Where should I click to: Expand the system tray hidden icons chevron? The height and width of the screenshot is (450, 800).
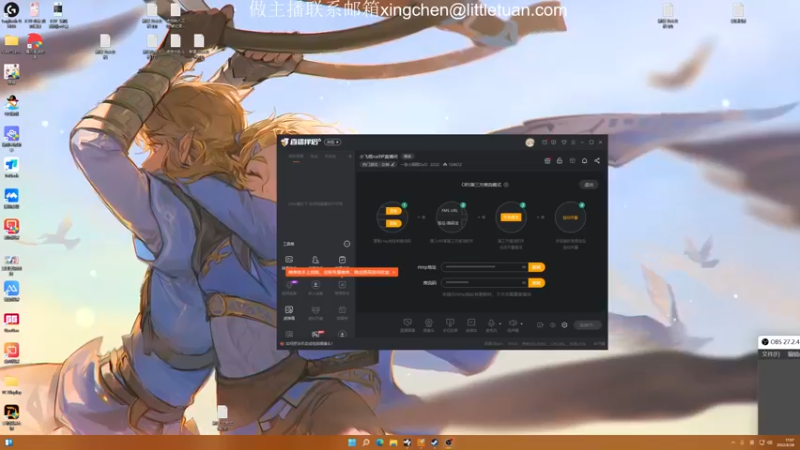tap(733, 442)
